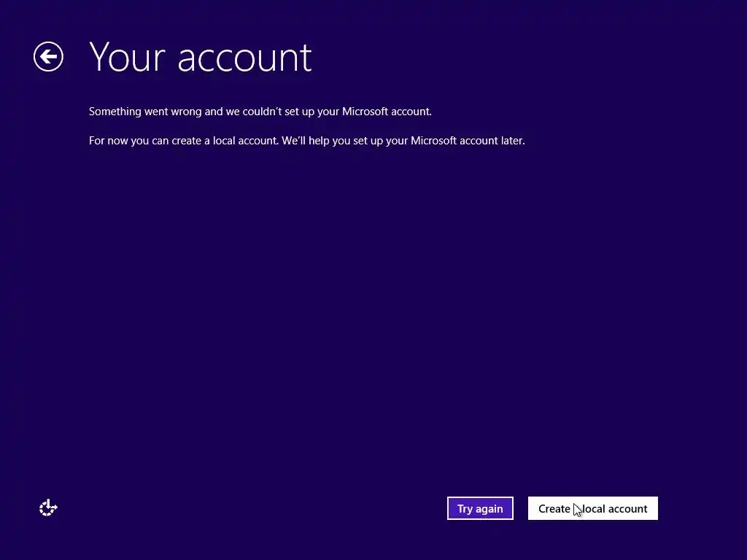This screenshot has width=747, height=560.
Task: Click the 'Your account' heading
Action: coord(201,58)
